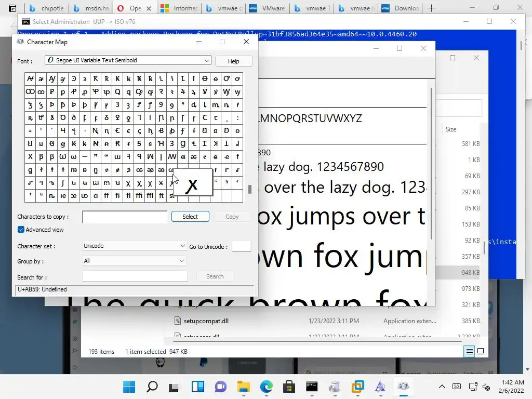
Task: Switch to the Informat browser tab
Action: tap(180, 8)
